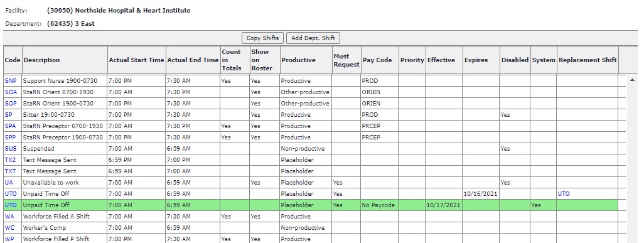Open the SPA Preceptor code link
Image resolution: width=644 pixels, height=243 pixels.
(10, 126)
